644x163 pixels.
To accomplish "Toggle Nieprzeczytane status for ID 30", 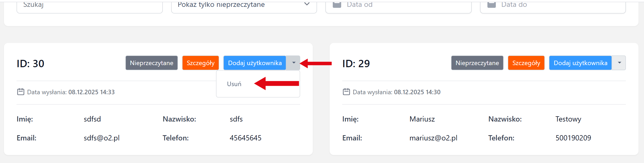I will coord(152,63).
